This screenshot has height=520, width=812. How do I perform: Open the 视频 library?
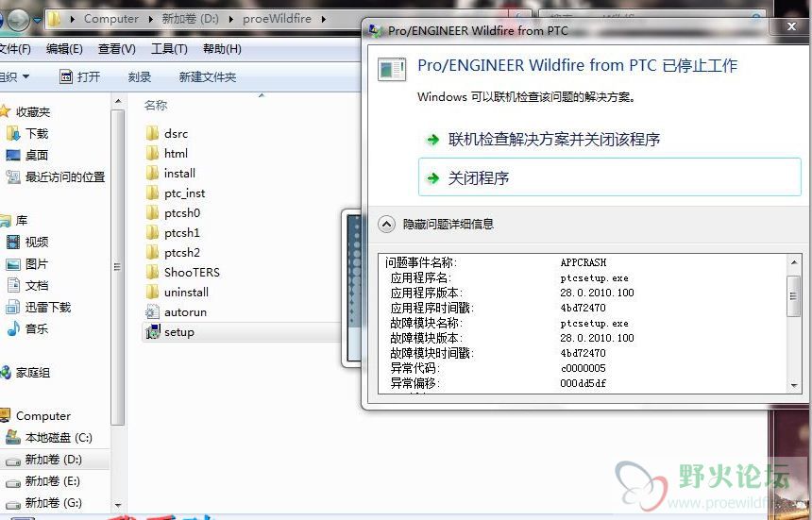coord(37,242)
